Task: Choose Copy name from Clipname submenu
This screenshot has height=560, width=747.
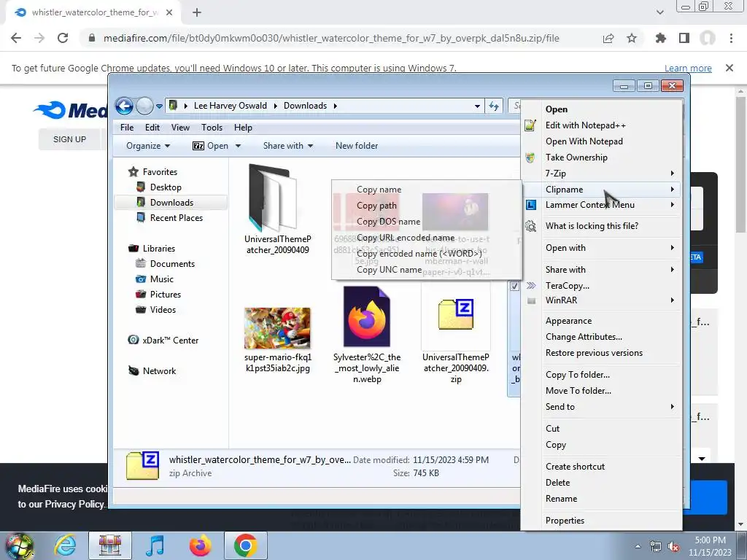Action: pyautogui.click(x=379, y=190)
